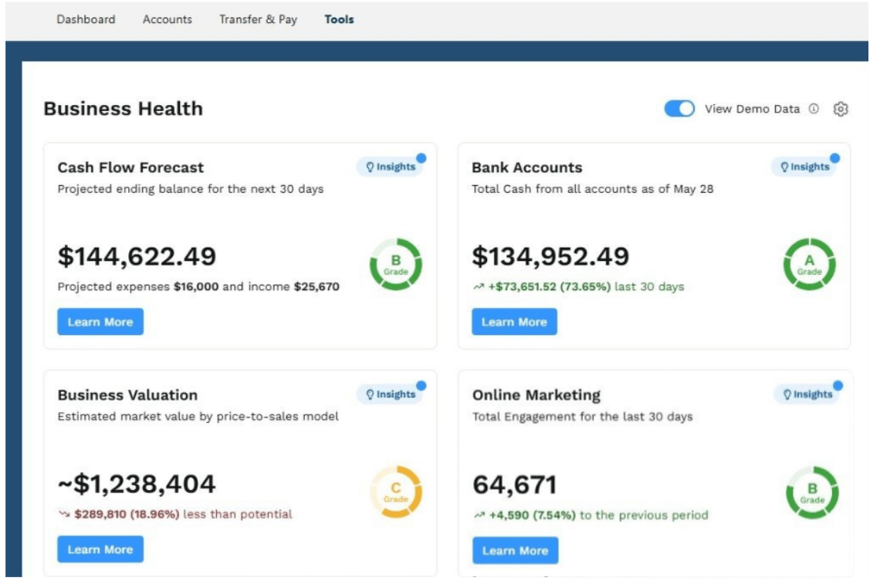Click the $134,952.49 total cash amount
Image resolution: width=880 pixels, height=588 pixels.
[x=550, y=256]
